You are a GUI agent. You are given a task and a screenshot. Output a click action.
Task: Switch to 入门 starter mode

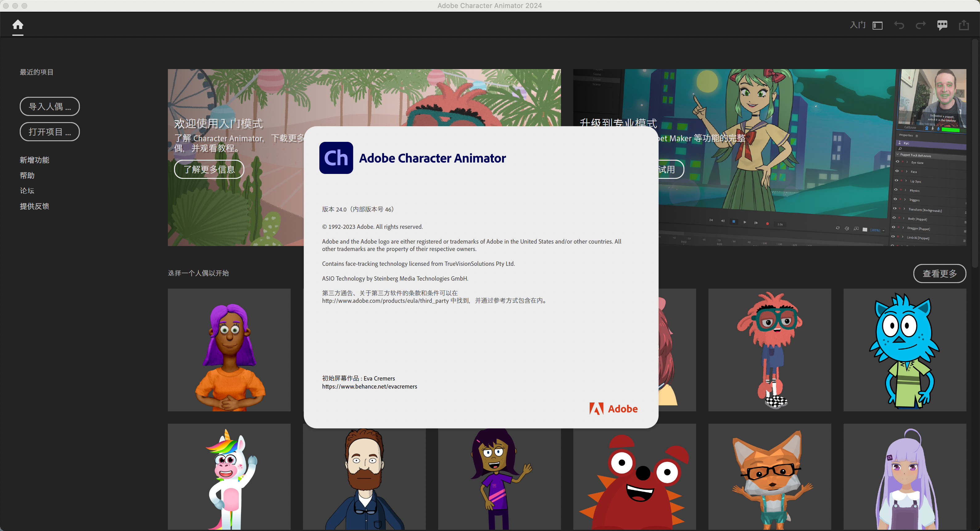857,25
